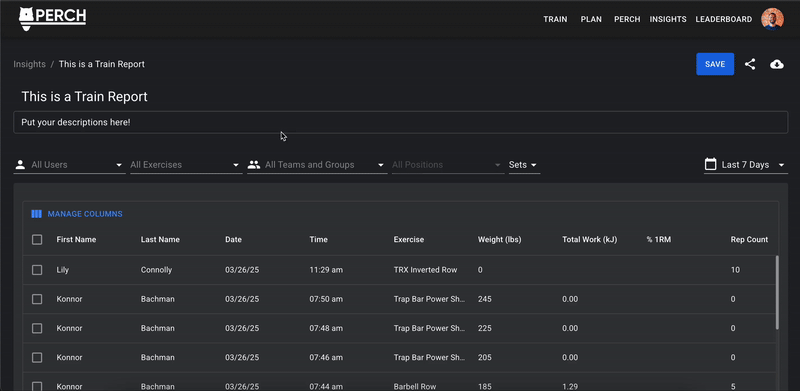Open the All Users dropdown

(x=69, y=165)
